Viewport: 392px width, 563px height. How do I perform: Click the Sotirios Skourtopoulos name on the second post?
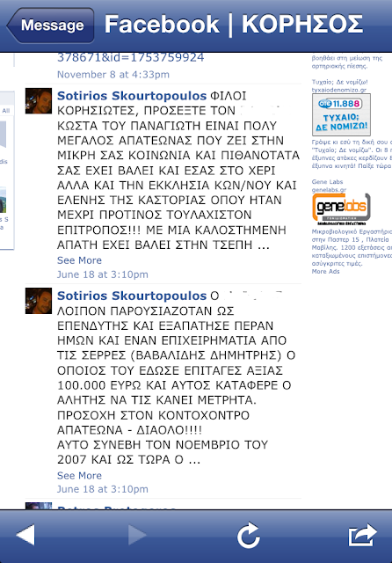(132, 296)
